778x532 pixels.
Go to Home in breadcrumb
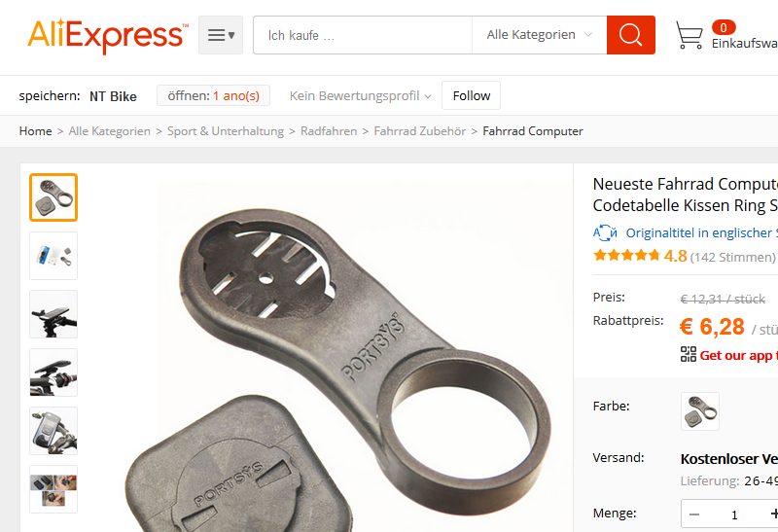(x=35, y=131)
